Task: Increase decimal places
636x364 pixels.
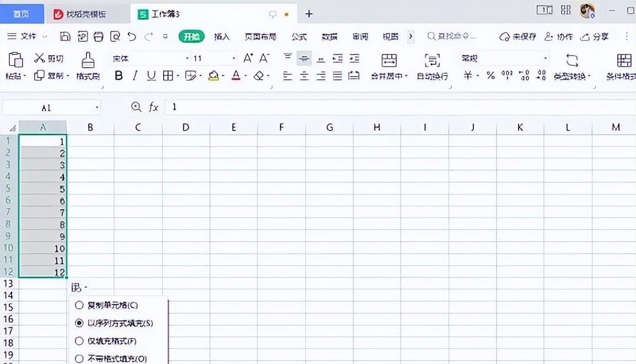Action: click(x=524, y=75)
